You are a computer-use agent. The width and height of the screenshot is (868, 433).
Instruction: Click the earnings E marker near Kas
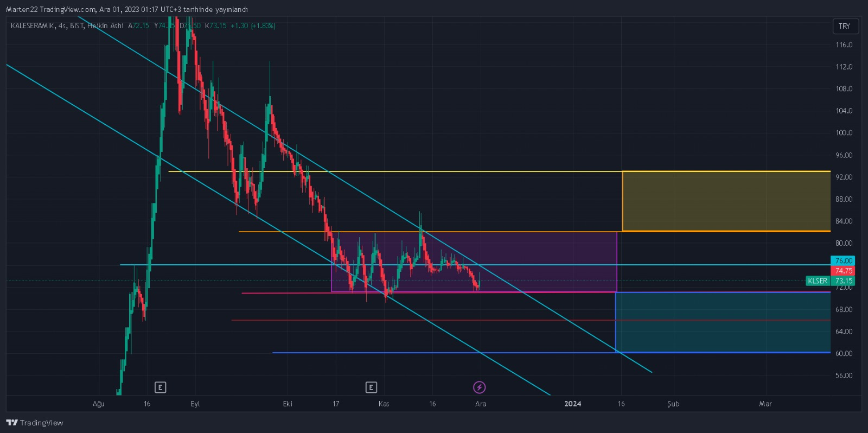click(x=371, y=387)
